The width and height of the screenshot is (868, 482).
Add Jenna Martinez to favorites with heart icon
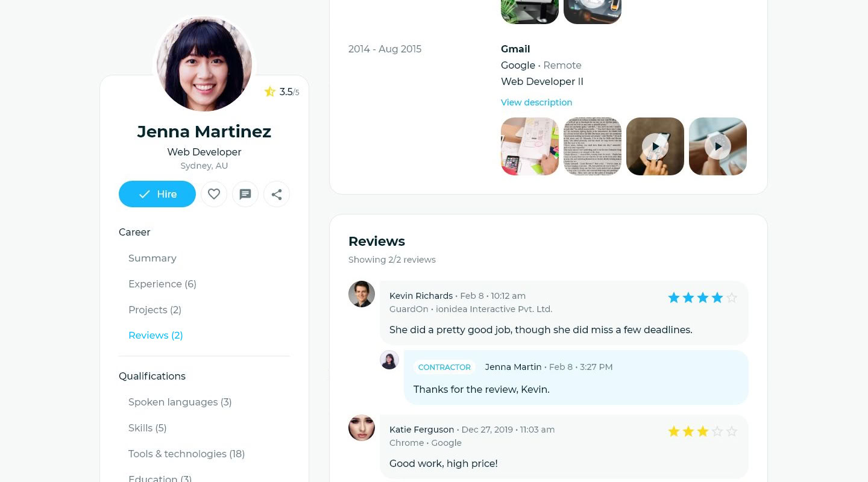214,194
